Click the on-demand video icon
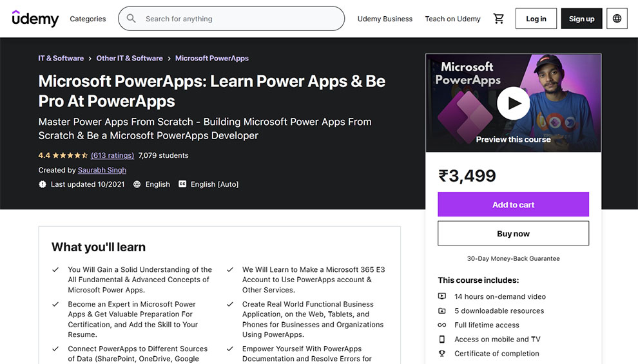 pos(442,296)
